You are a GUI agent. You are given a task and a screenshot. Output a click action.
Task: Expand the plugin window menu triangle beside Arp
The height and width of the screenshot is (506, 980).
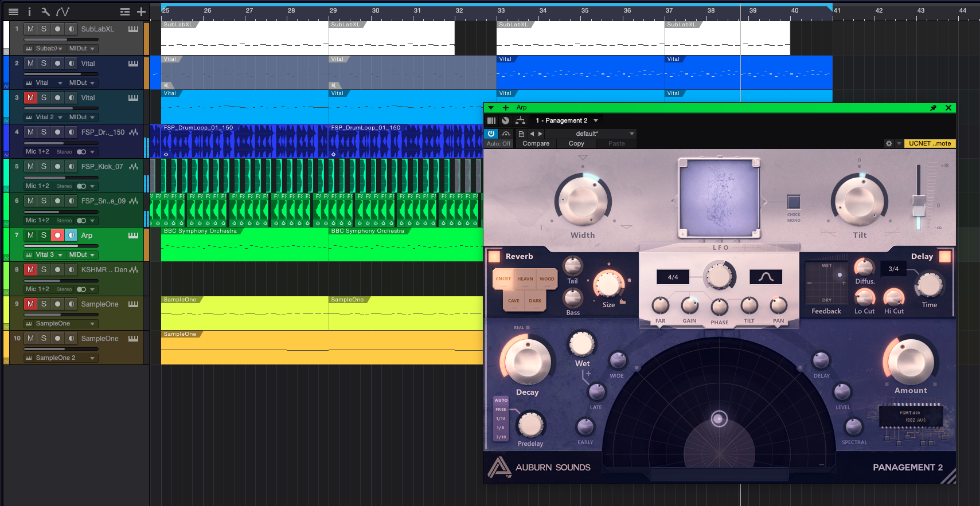491,108
